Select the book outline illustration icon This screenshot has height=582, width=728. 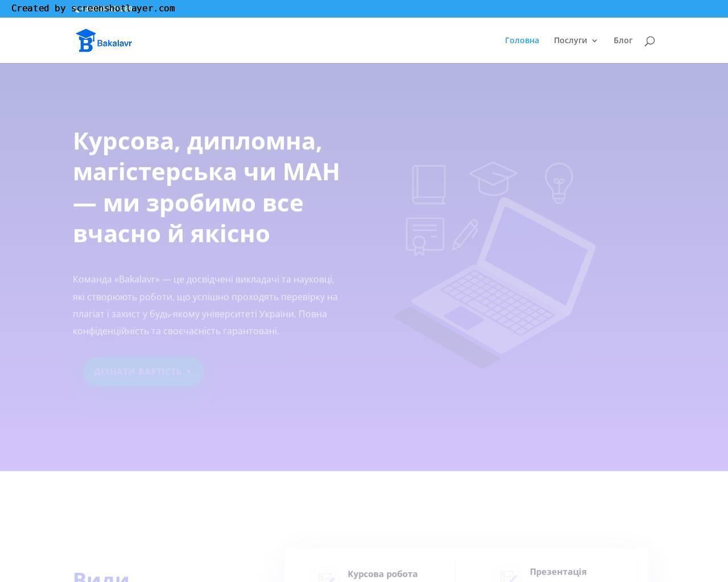[429, 184]
